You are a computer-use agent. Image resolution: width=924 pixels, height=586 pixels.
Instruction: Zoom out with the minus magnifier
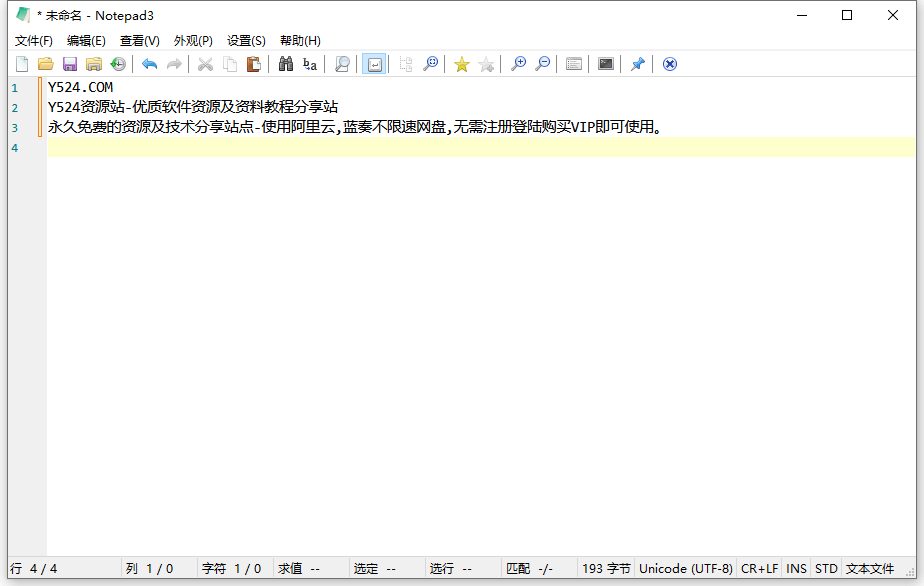(x=543, y=64)
